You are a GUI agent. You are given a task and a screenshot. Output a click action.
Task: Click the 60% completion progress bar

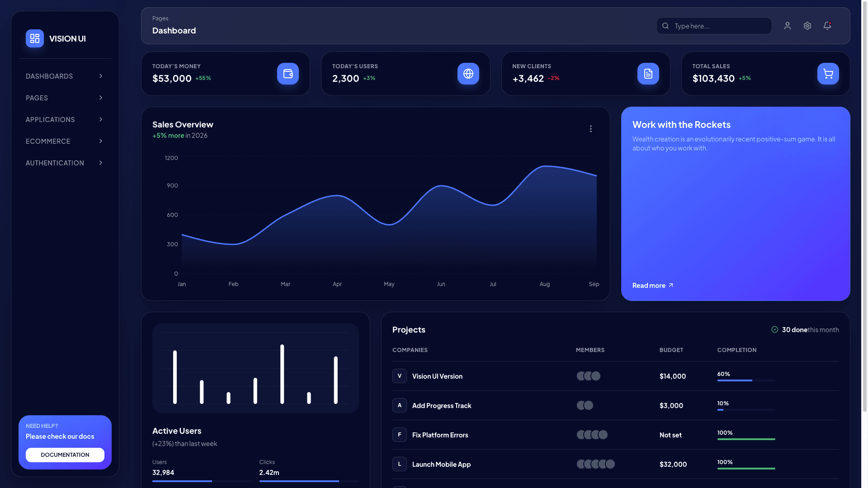tap(746, 380)
